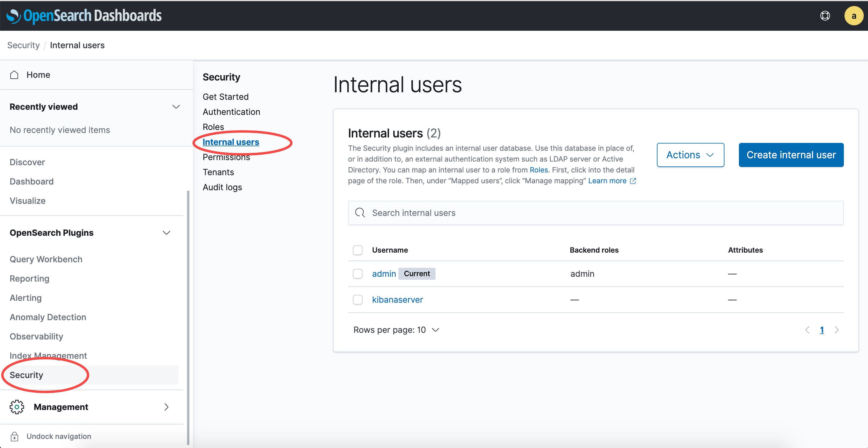
Task: Go to previous page arrow
Action: tap(807, 330)
